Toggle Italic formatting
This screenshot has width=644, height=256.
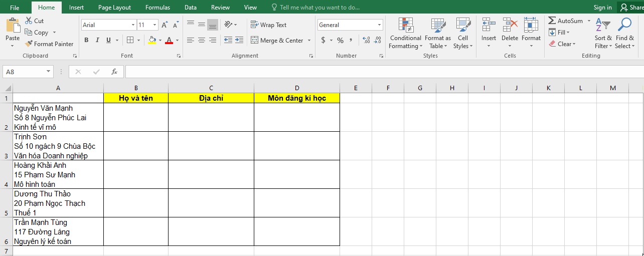pos(97,40)
